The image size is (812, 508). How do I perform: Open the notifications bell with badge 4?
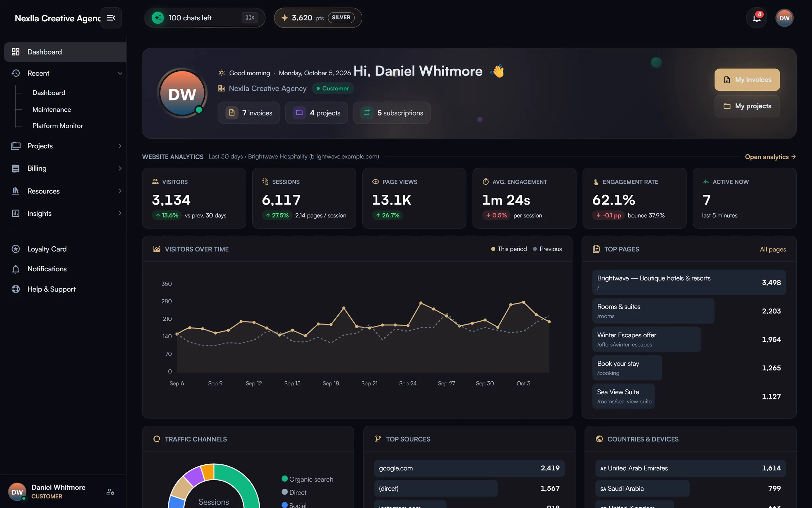[x=757, y=18]
